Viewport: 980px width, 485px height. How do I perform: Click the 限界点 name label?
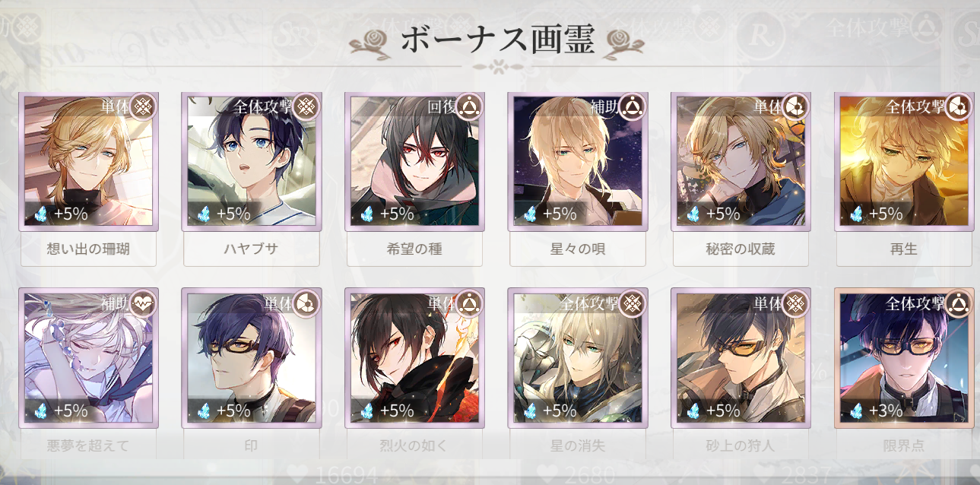(904, 445)
